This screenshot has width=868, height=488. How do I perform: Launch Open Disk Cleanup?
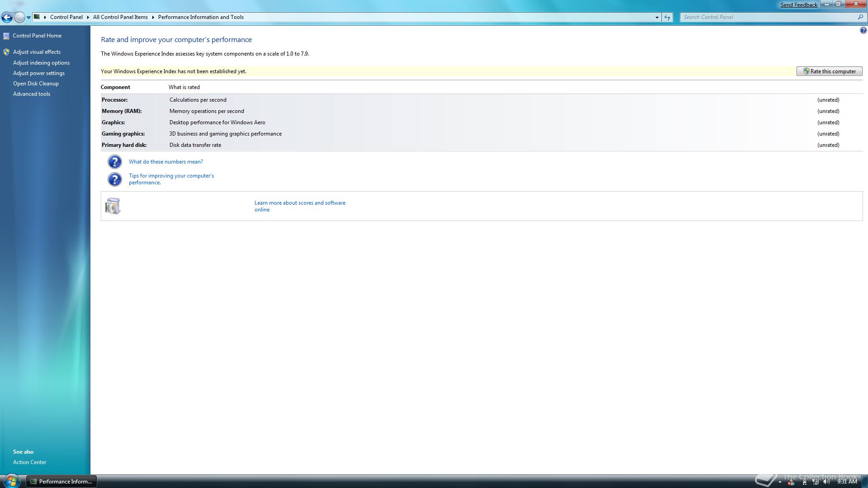[36, 84]
